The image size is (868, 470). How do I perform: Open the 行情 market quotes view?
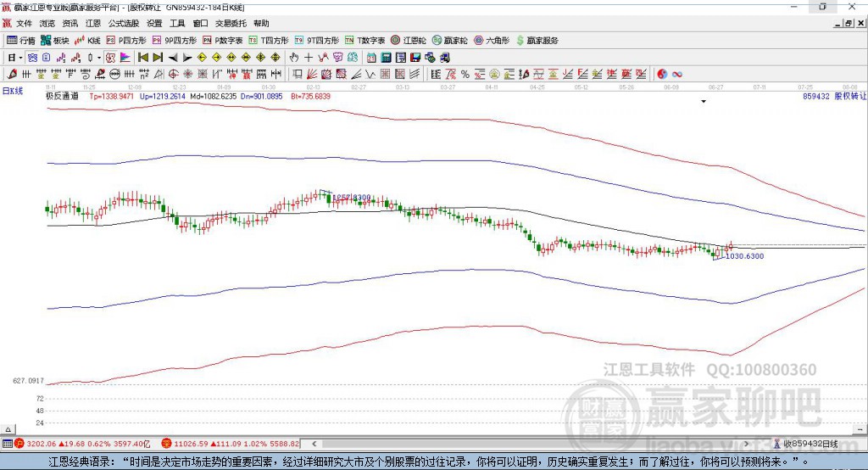click(20, 41)
